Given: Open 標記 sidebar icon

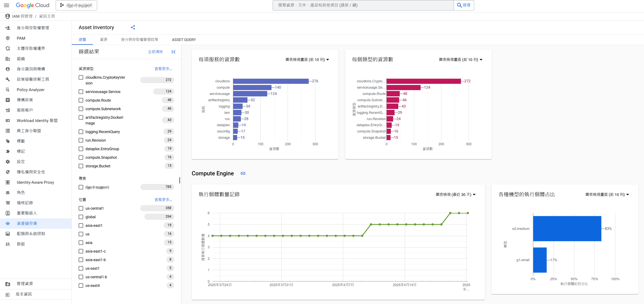Looking at the screenshot, I should click(x=8, y=151).
